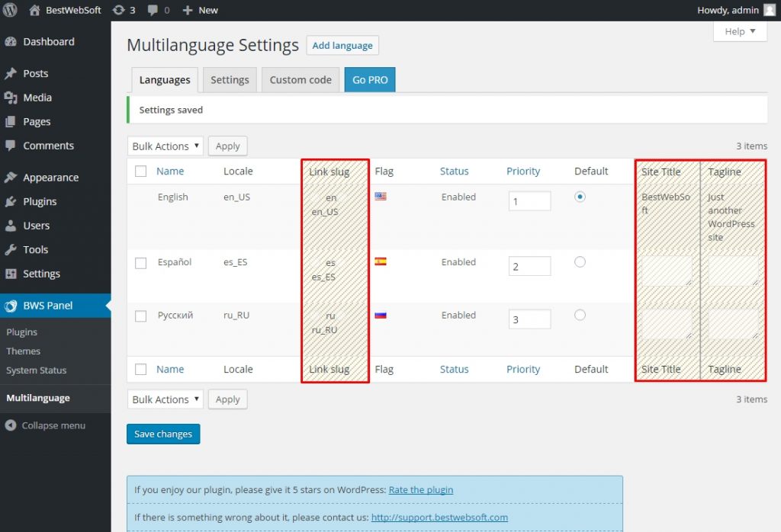Open the Custom code tab
Viewport: 781px width, 532px height.
tap(300, 79)
